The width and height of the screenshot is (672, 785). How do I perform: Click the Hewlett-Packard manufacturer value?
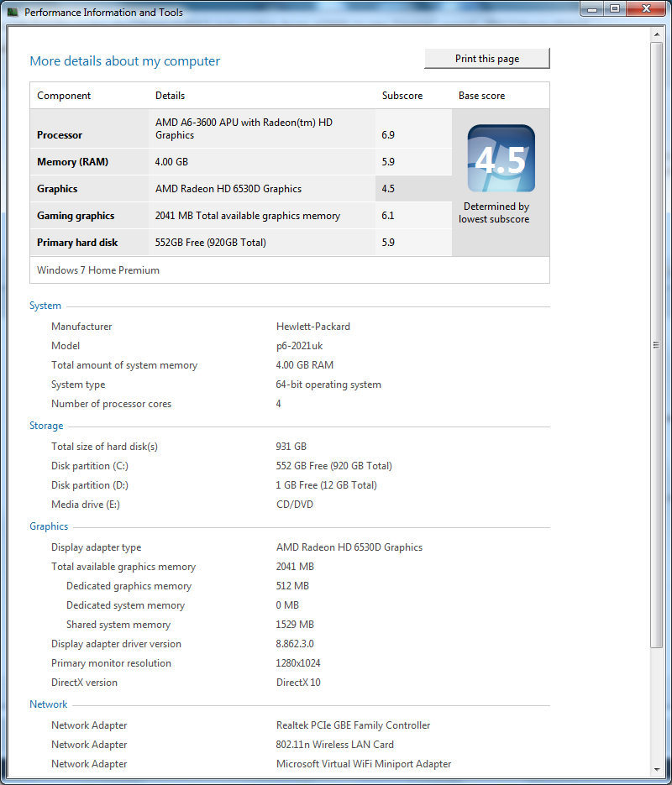[313, 327]
